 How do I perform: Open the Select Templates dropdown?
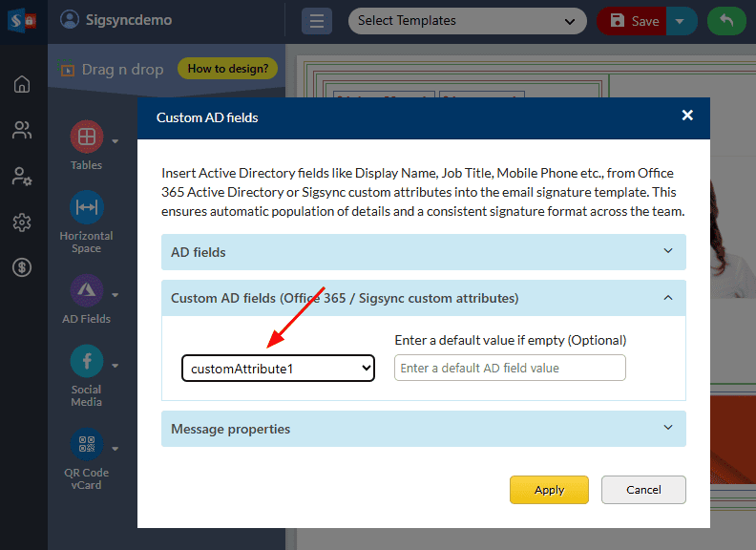coord(467,21)
